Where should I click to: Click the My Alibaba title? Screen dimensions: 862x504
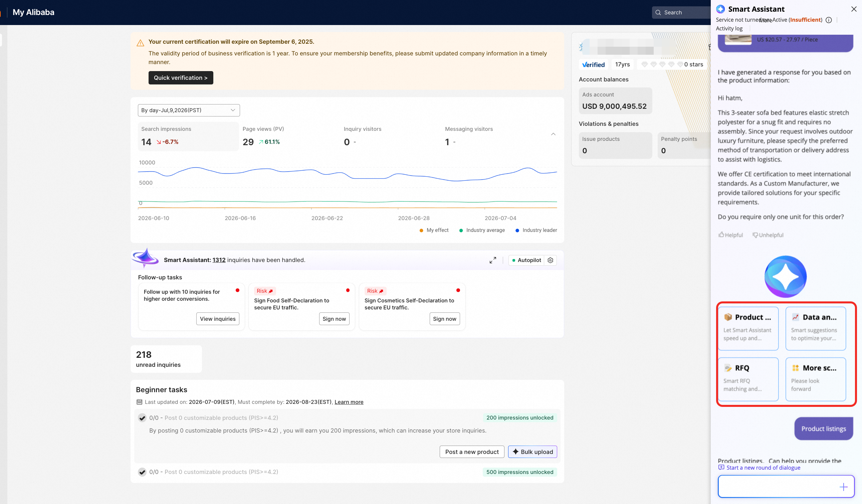pyautogui.click(x=33, y=12)
